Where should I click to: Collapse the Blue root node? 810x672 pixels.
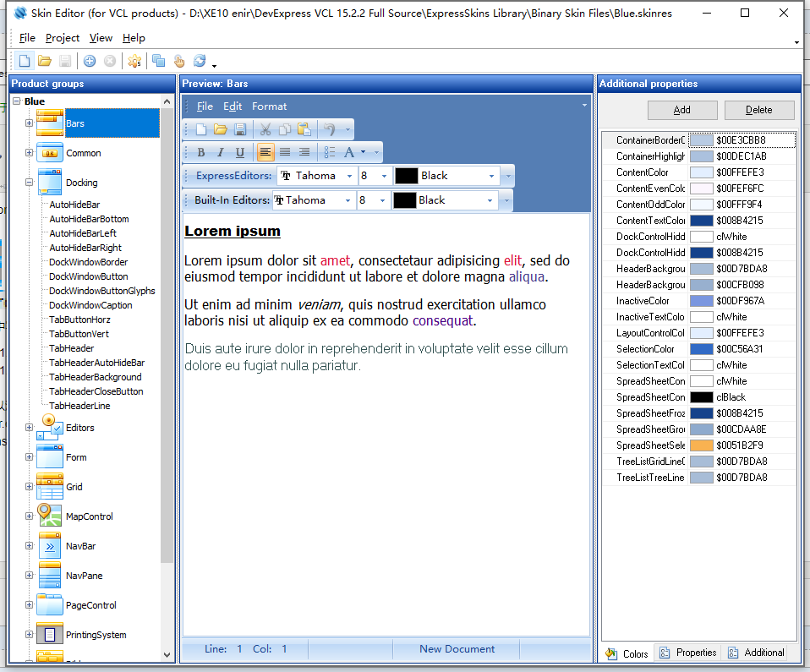[x=17, y=101]
